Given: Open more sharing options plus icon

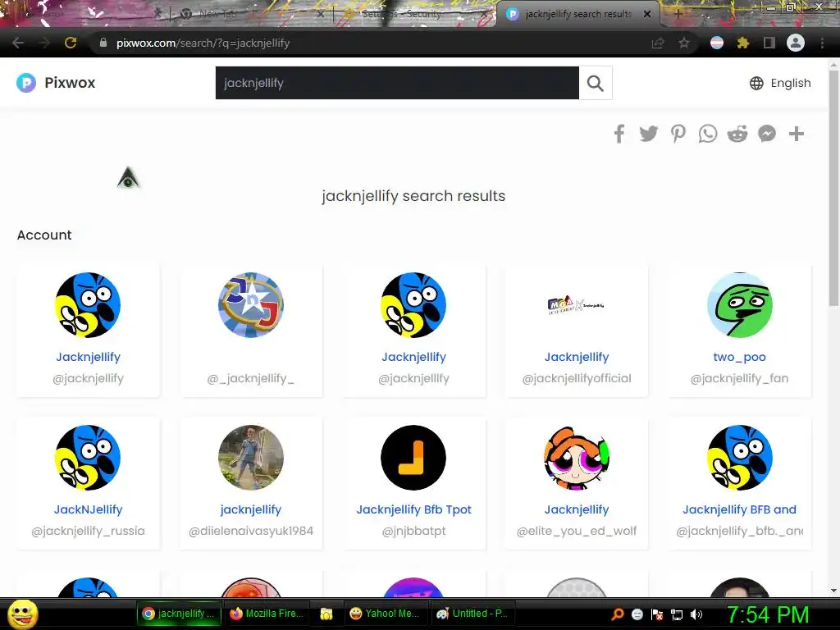Looking at the screenshot, I should 797,134.
